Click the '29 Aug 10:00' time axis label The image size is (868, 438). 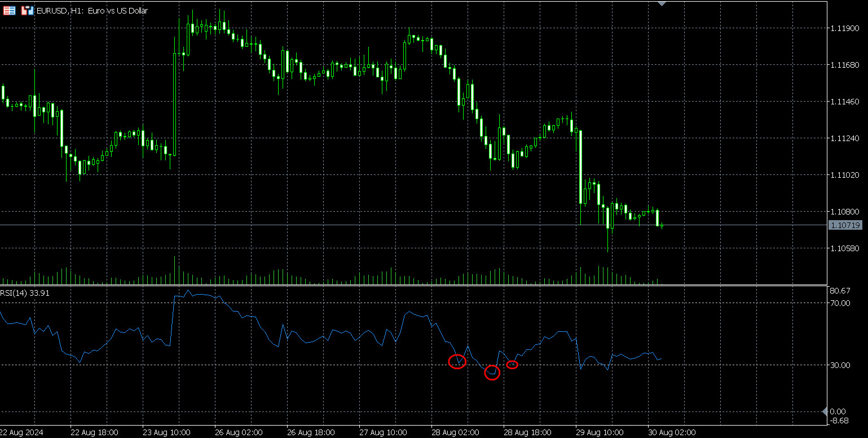pyautogui.click(x=600, y=432)
